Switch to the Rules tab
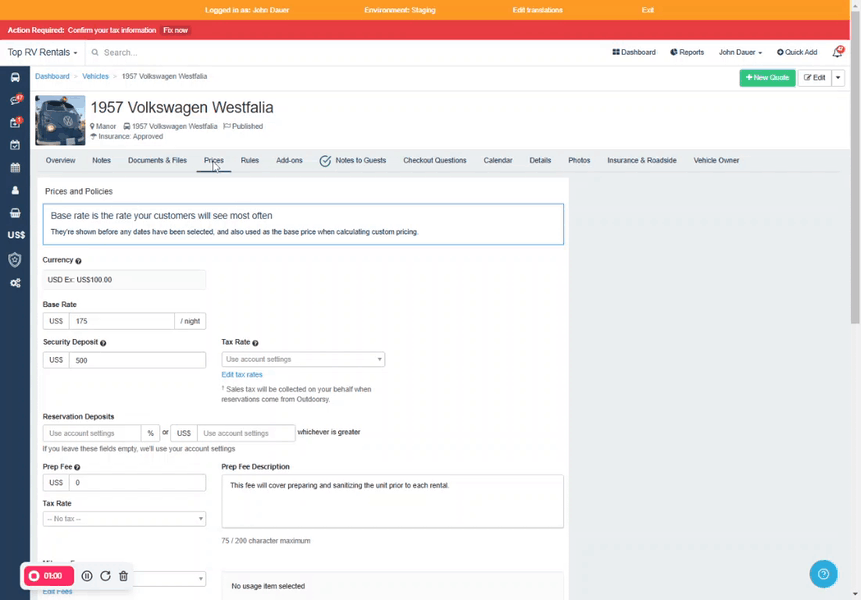This screenshot has width=861, height=600. 249,160
